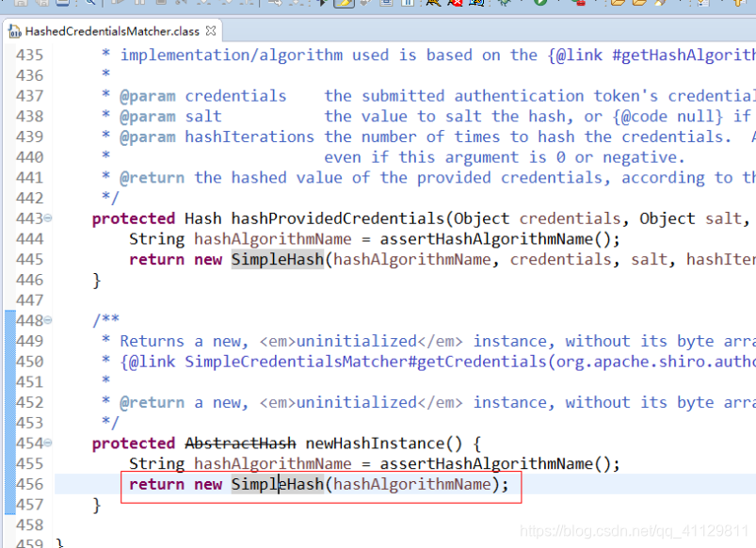756x548 pixels.
Task: Click the SimpleCredentialsMatcher#getCredentials link text
Action: click(x=365, y=362)
